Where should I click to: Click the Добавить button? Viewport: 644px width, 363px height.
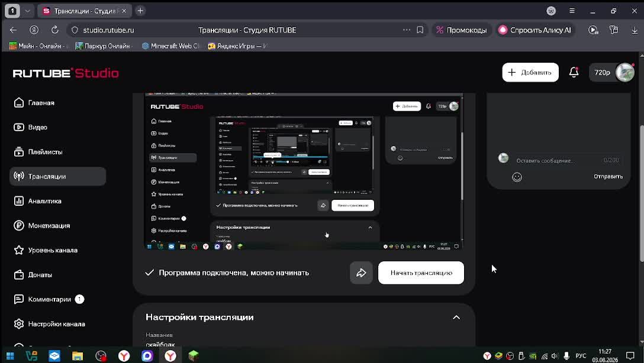click(530, 72)
